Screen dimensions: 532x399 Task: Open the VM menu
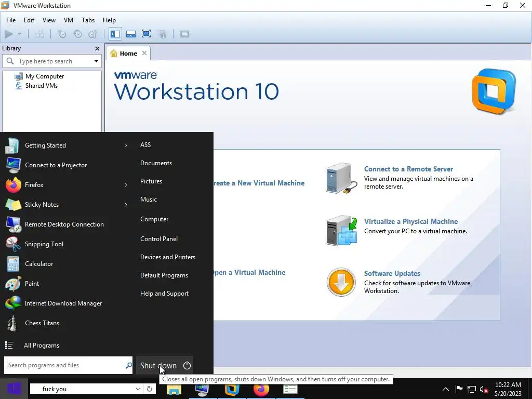click(x=69, y=20)
